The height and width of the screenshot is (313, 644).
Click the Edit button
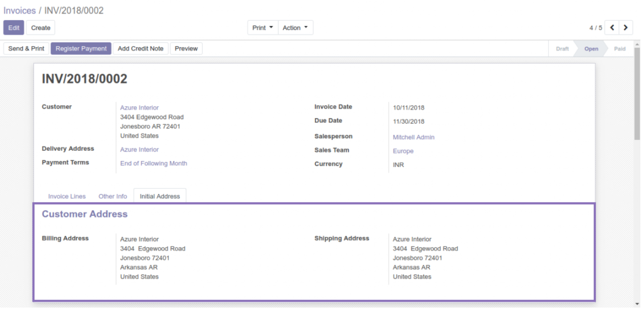(x=14, y=28)
